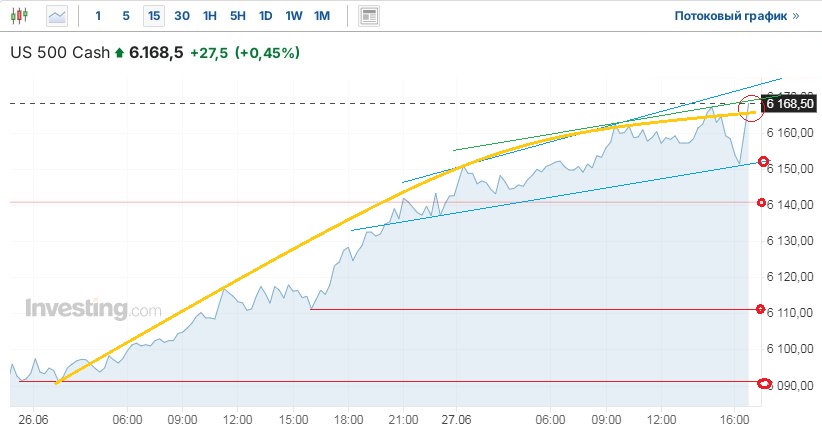Click the red oval marker at 6 090,00
The height and width of the screenshot is (431, 822).
[x=765, y=383]
